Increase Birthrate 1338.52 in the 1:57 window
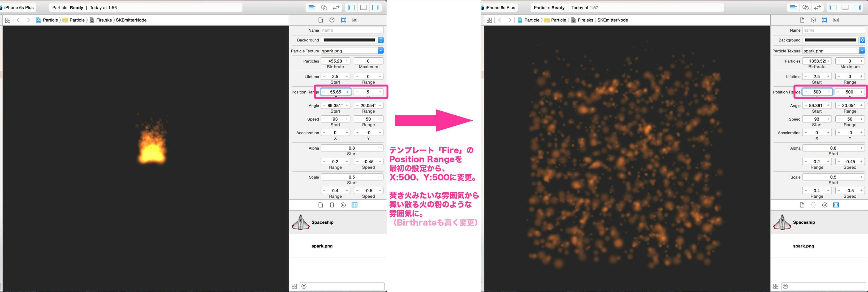This screenshot has height=292, width=868. 828,61
